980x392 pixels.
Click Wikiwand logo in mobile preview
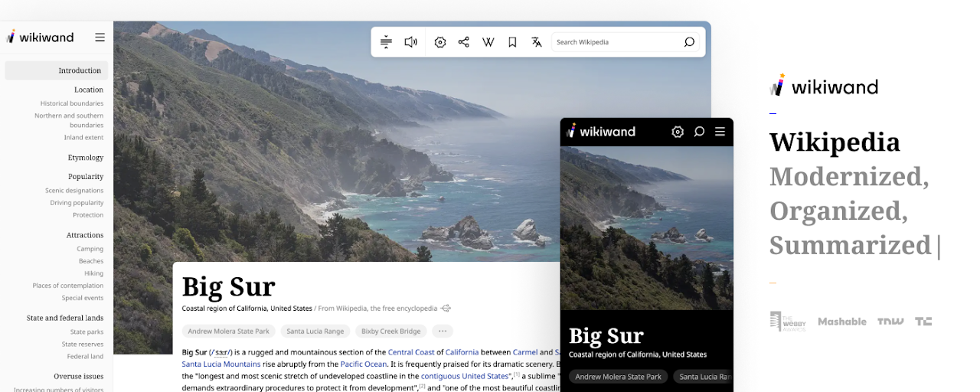(601, 131)
